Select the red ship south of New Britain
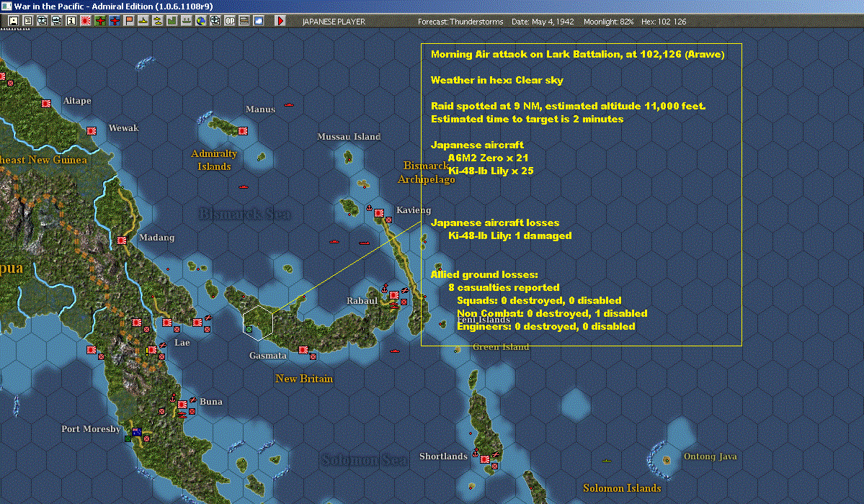864x504 pixels. pyautogui.click(x=395, y=351)
